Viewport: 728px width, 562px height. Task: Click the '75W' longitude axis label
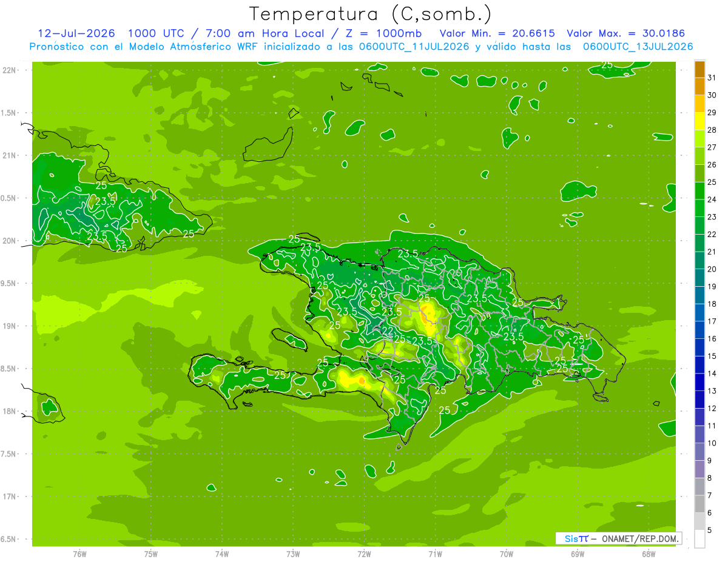click(x=151, y=554)
